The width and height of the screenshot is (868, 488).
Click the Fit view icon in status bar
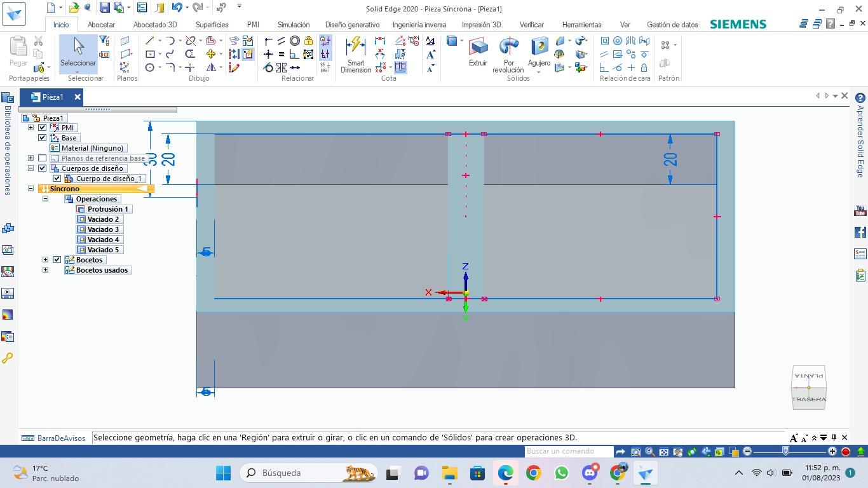664,452
